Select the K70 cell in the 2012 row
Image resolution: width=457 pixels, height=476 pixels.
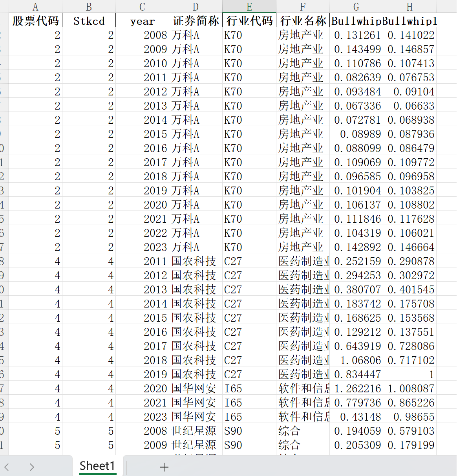249,92
